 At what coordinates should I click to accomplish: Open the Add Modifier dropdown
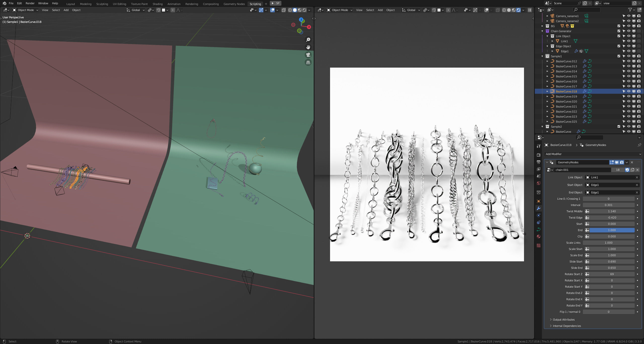point(593,154)
